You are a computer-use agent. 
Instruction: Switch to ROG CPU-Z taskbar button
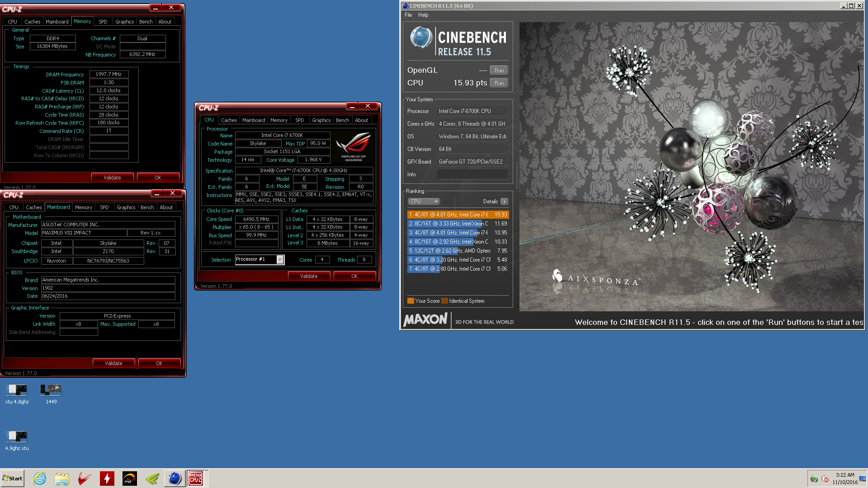point(196,478)
